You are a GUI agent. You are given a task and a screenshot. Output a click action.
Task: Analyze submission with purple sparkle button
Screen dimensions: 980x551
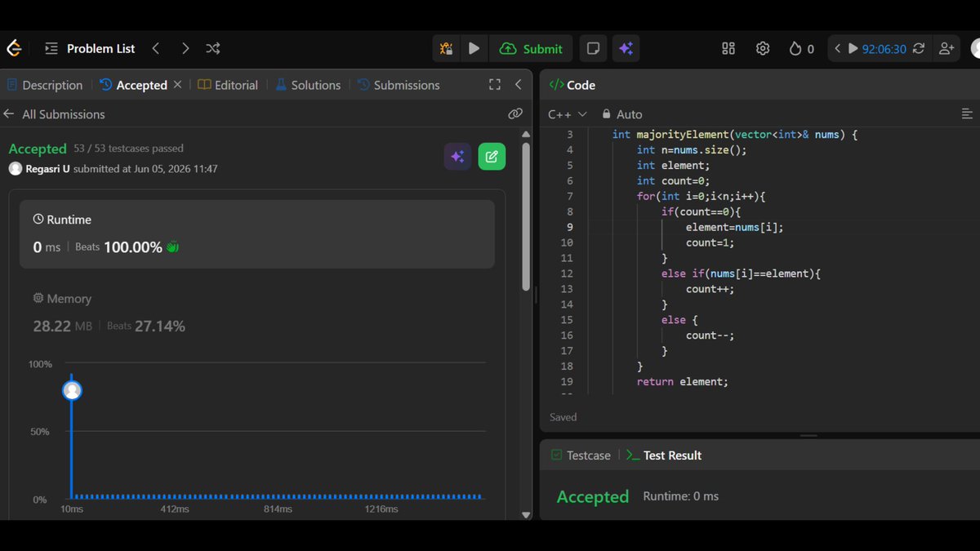click(x=457, y=157)
